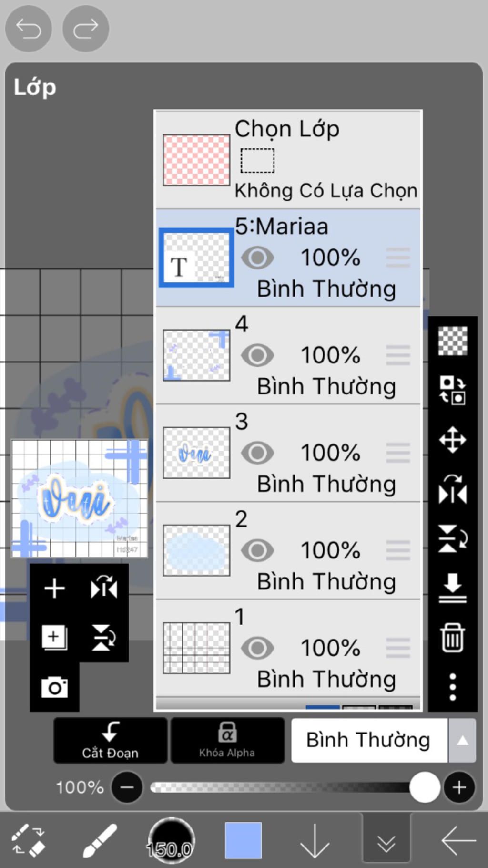Open the Bình Thường blend mode selector
The image size is (488, 868).
[x=369, y=741]
